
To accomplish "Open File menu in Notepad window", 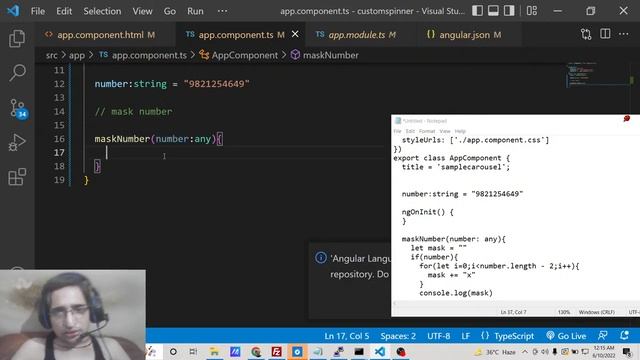I will coord(397,131).
